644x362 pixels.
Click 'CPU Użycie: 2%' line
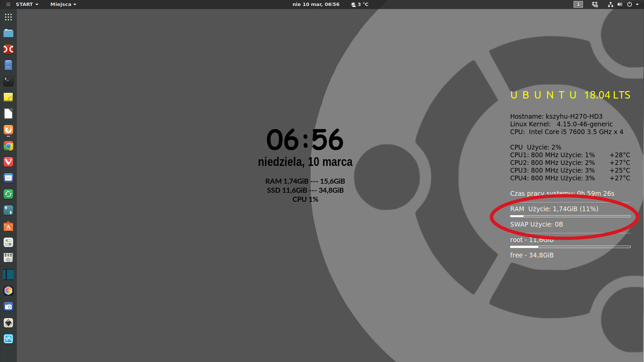[535, 147]
